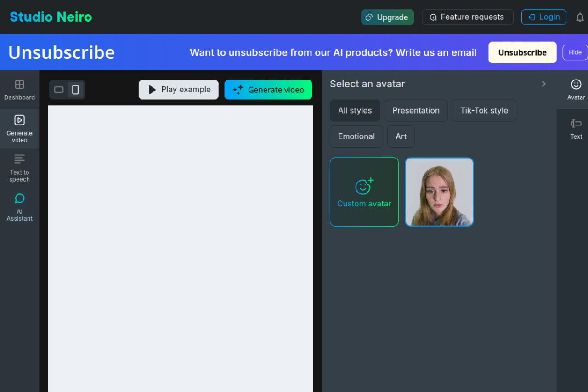Select the blonde woman avatar thumbnail
Screen dimensions: 588x392
(439, 192)
